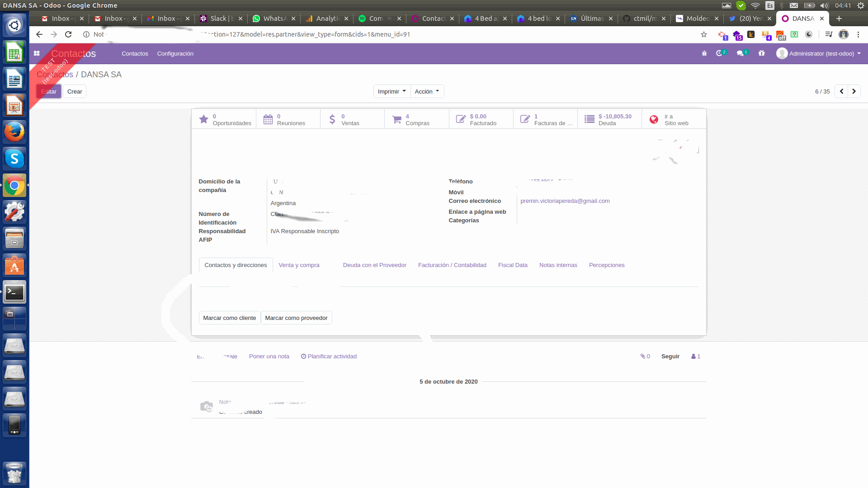This screenshot has width=868, height=488.
Task: Bookmark this page with the star icon
Action: click(704, 34)
